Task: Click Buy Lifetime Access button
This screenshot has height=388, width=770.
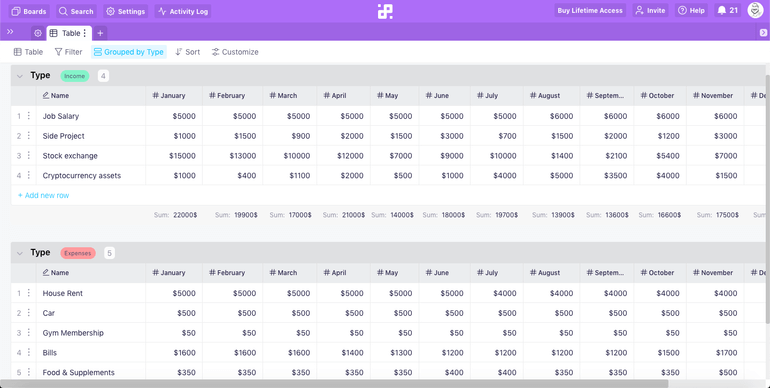Action: tap(590, 10)
